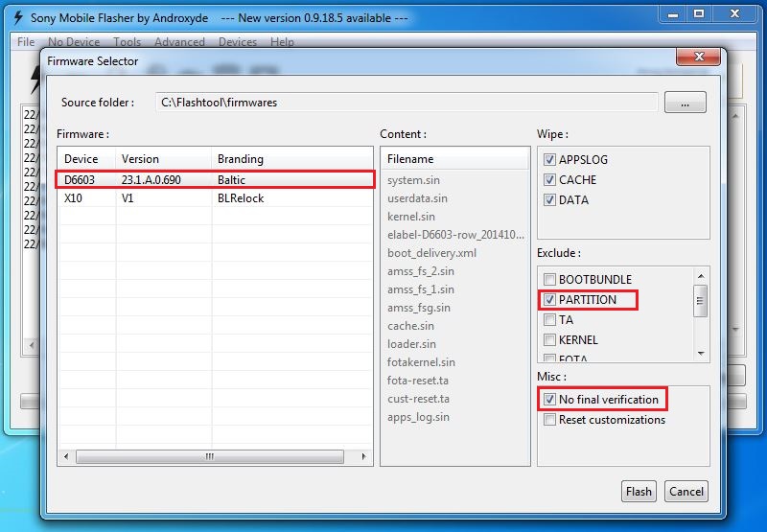Select cust-reset.ta file entry
This screenshot has height=532, width=767.
coord(418,399)
